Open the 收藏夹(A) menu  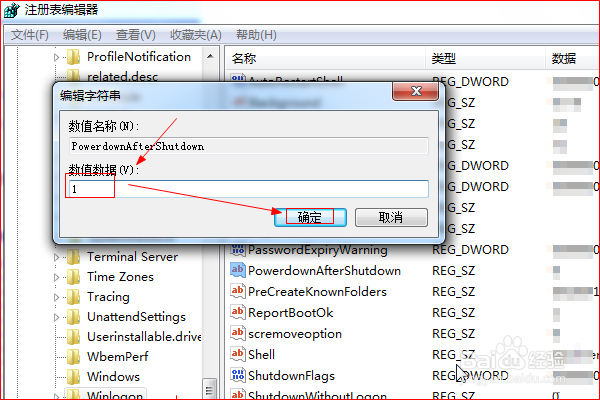point(196,35)
